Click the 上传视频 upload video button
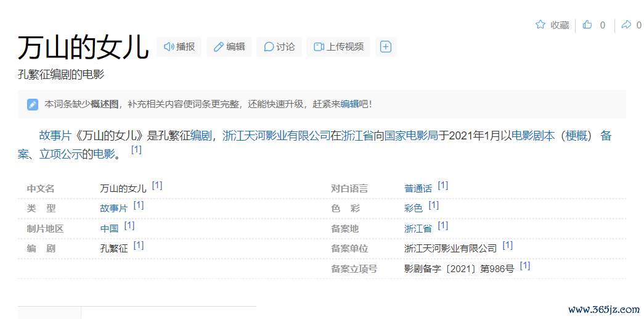Screen dimensions: 644x319 [338, 47]
